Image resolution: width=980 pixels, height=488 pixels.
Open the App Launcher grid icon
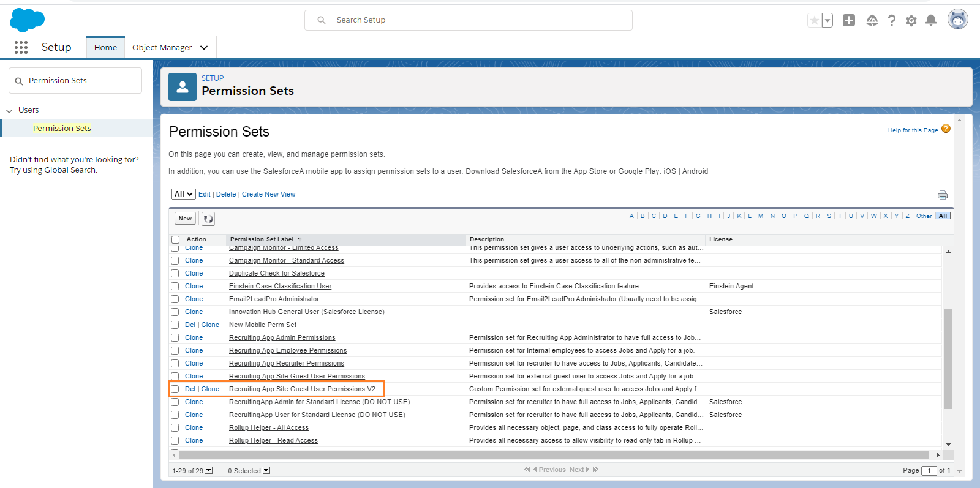pos(21,47)
